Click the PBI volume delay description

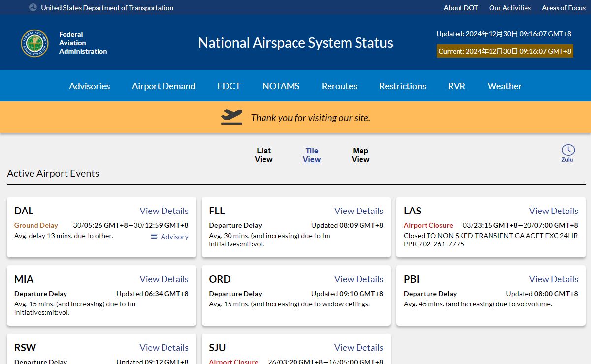click(x=478, y=304)
